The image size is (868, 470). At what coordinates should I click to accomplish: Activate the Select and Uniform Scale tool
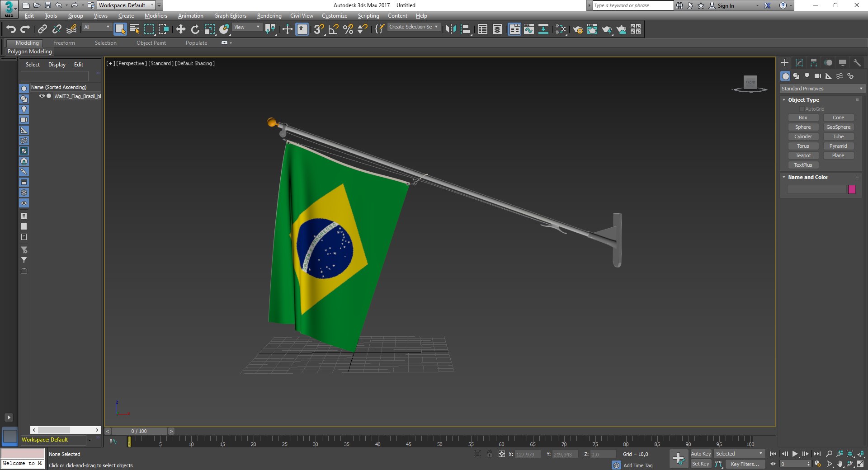[210, 29]
